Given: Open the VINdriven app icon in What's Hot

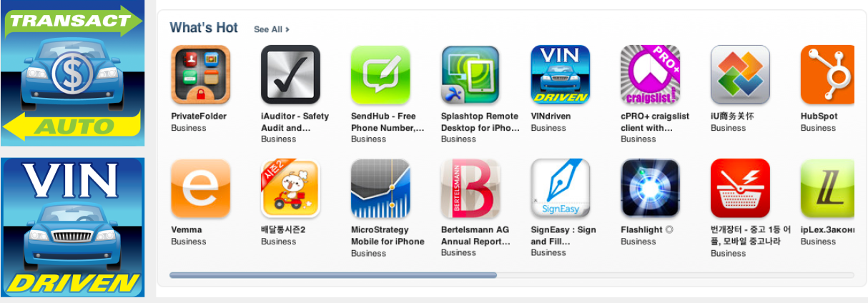Looking at the screenshot, I should tap(560, 75).
